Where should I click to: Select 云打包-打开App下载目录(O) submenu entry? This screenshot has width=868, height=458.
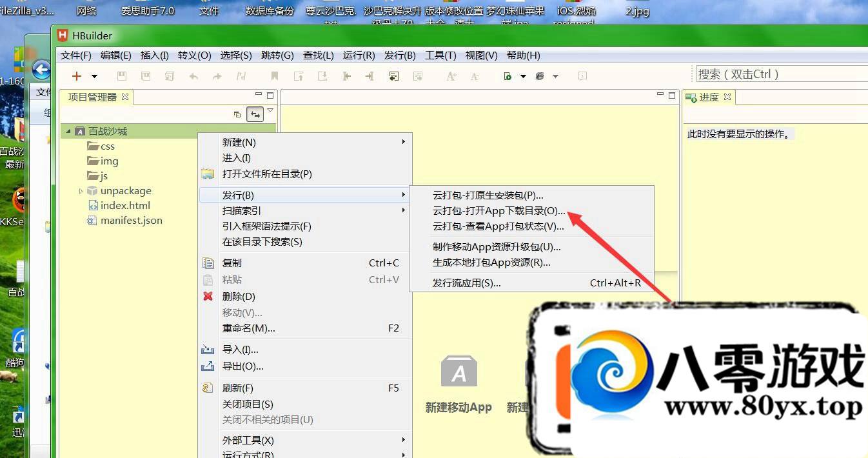(x=498, y=210)
